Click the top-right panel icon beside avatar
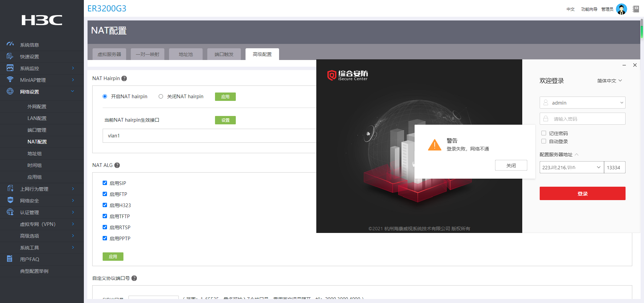This screenshot has height=303, width=644. (x=636, y=9)
